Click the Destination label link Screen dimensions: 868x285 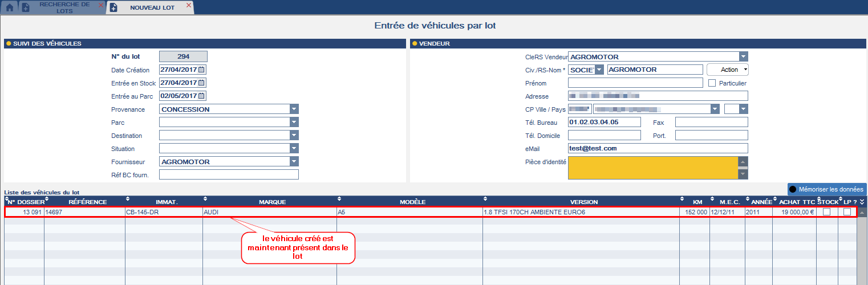coord(127,136)
